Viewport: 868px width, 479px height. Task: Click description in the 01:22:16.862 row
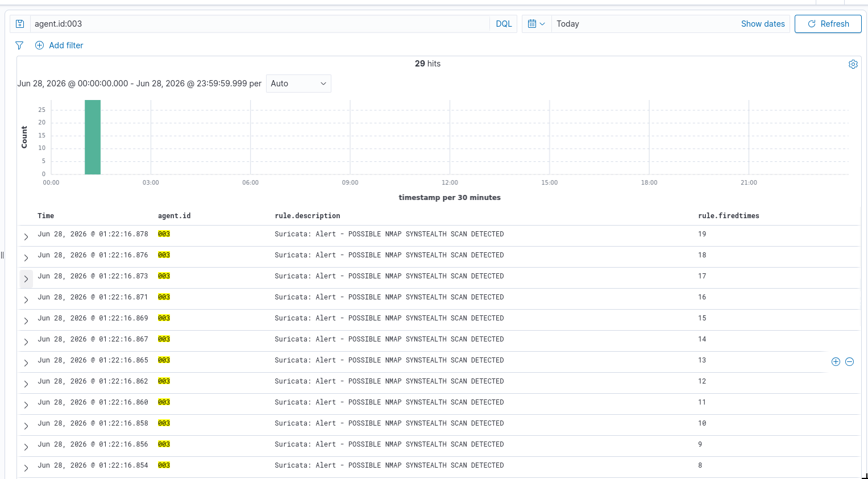click(389, 381)
